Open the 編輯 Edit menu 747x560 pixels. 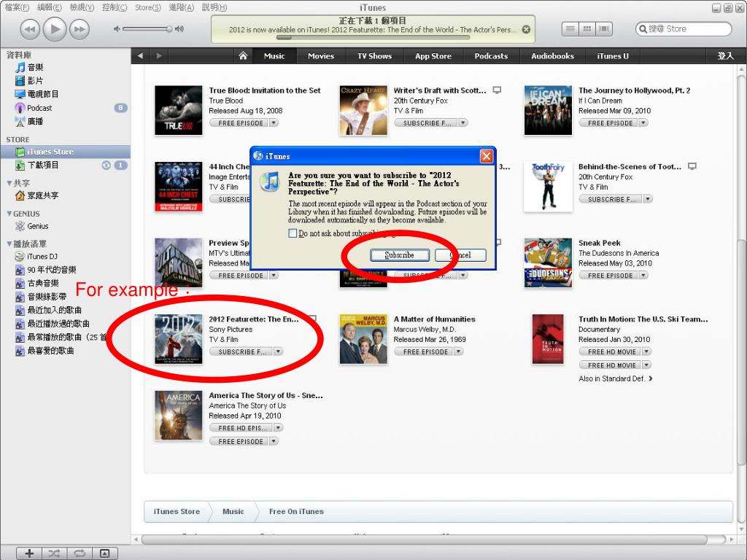[x=50, y=7]
